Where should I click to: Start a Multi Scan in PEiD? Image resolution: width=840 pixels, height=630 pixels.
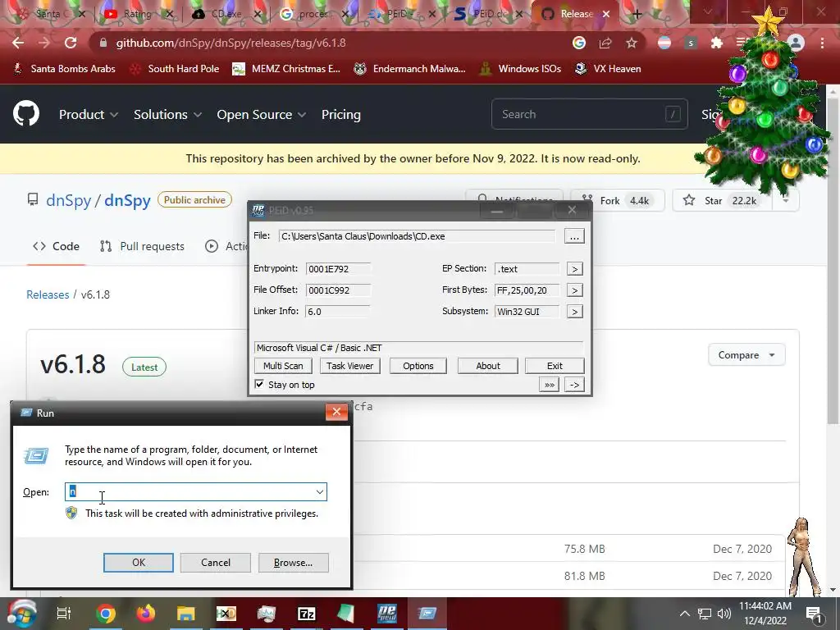point(283,366)
